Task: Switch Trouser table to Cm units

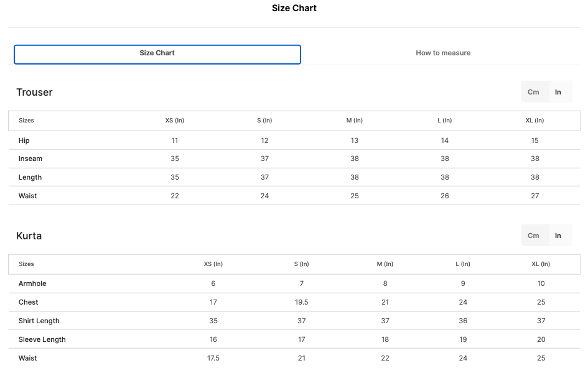Action: tap(533, 92)
